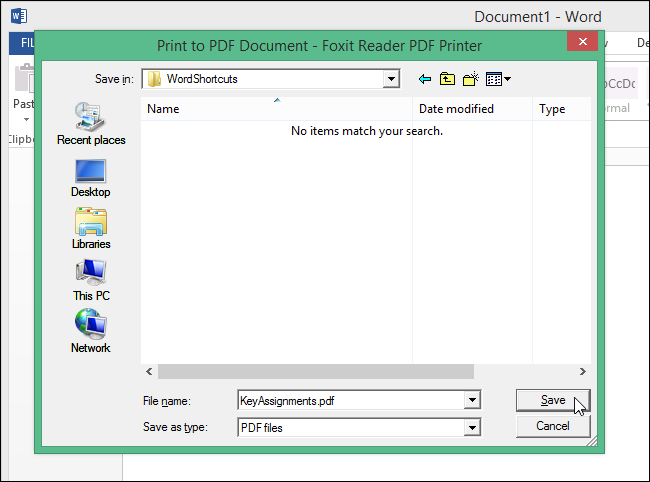Go up one folder level icon
The width and height of the screenshot is (650, 482).
pos(447,79)
